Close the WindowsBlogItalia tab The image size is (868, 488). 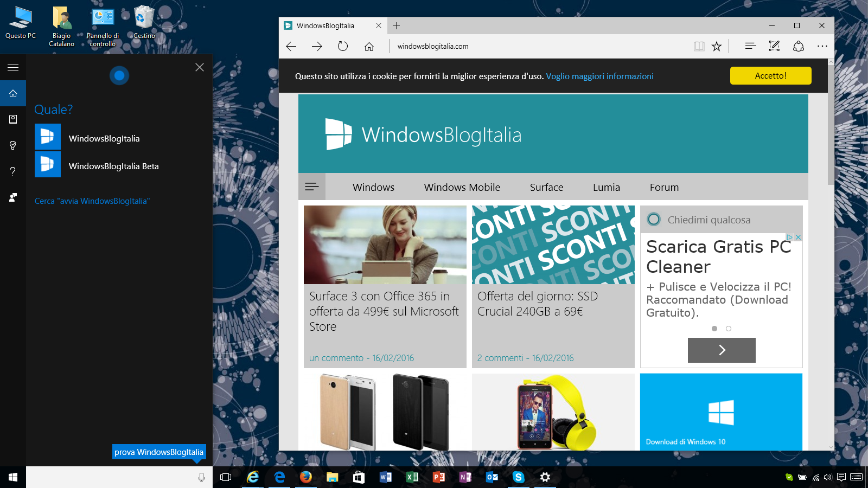pyautogui.click(x=379, y=25)
